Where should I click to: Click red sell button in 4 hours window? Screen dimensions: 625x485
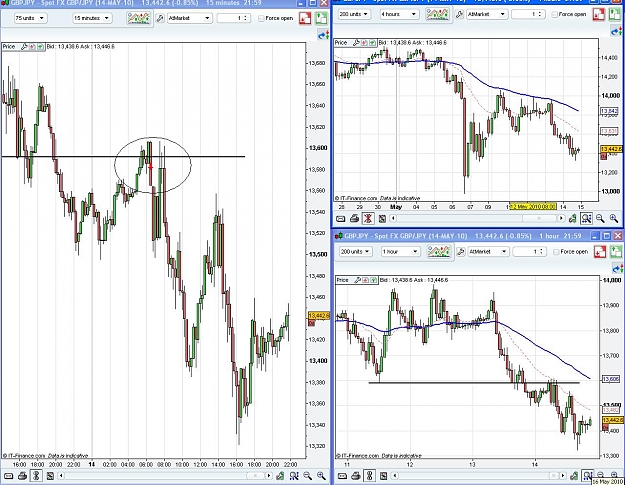599,14
